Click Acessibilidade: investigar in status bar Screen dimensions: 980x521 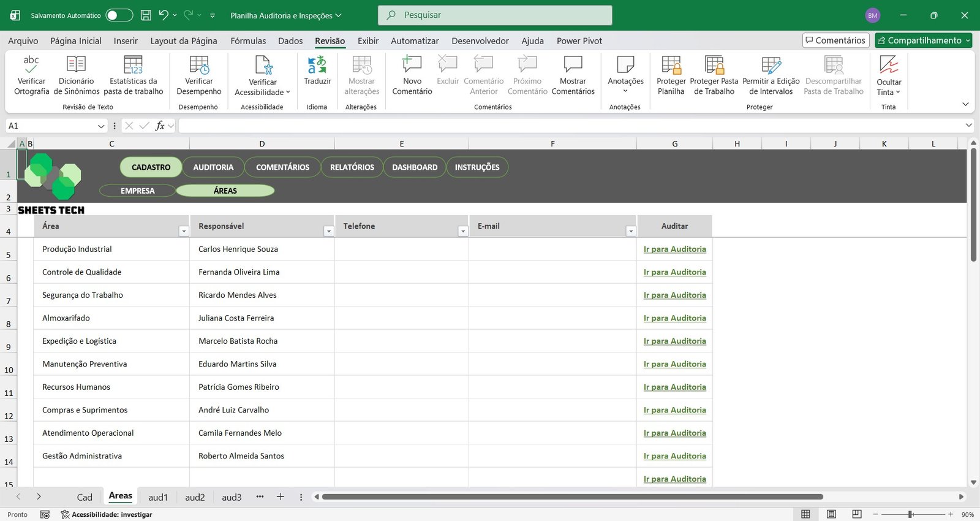click(107, 514)
